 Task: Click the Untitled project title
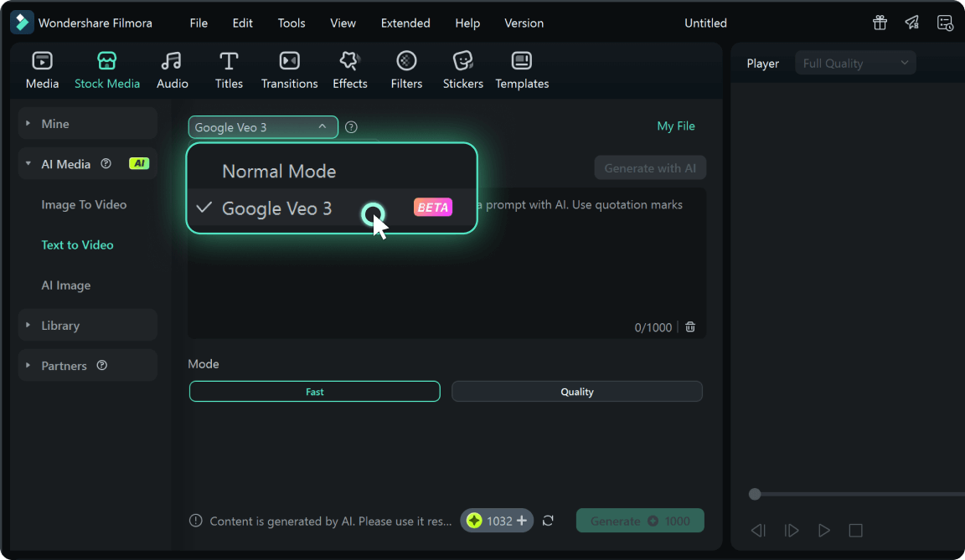[x=705, y=23]
